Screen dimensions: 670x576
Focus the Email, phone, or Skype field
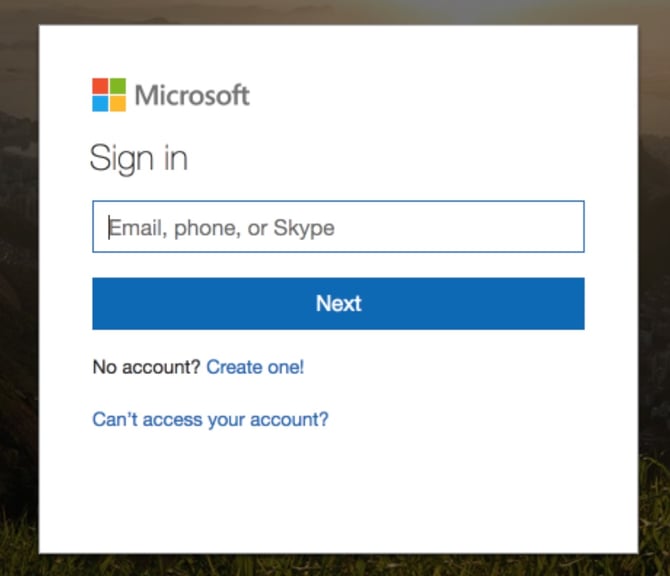(338, 227)
